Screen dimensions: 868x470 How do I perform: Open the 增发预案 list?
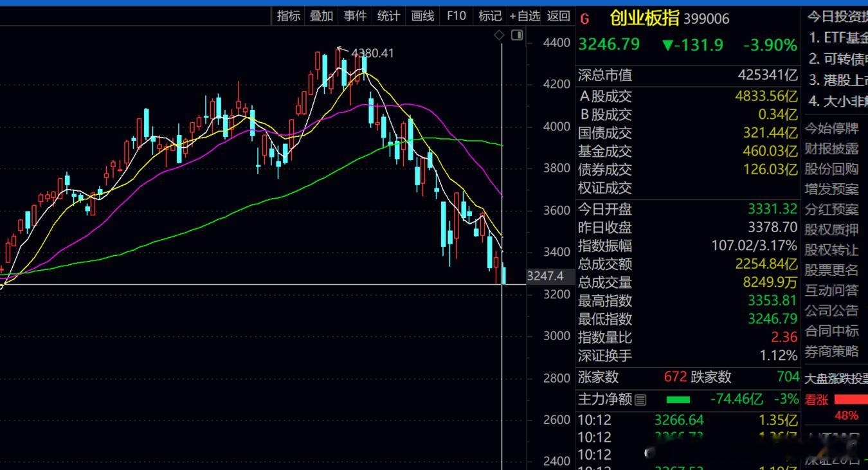pos(832,189)
